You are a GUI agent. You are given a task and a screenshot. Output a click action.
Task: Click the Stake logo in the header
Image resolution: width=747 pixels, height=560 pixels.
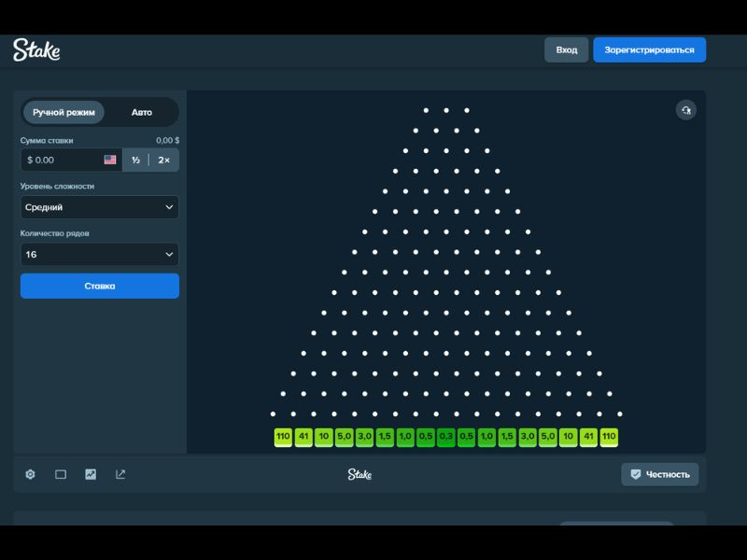36,50
